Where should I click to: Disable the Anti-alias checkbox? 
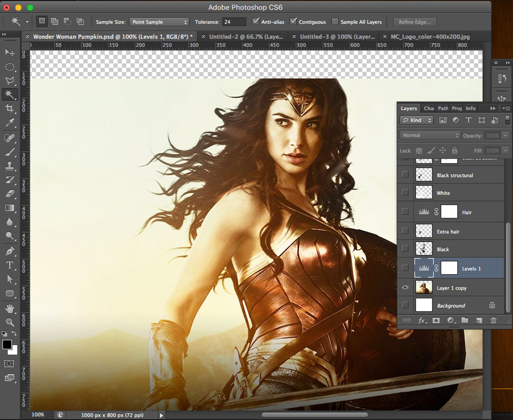coord(256,22)
